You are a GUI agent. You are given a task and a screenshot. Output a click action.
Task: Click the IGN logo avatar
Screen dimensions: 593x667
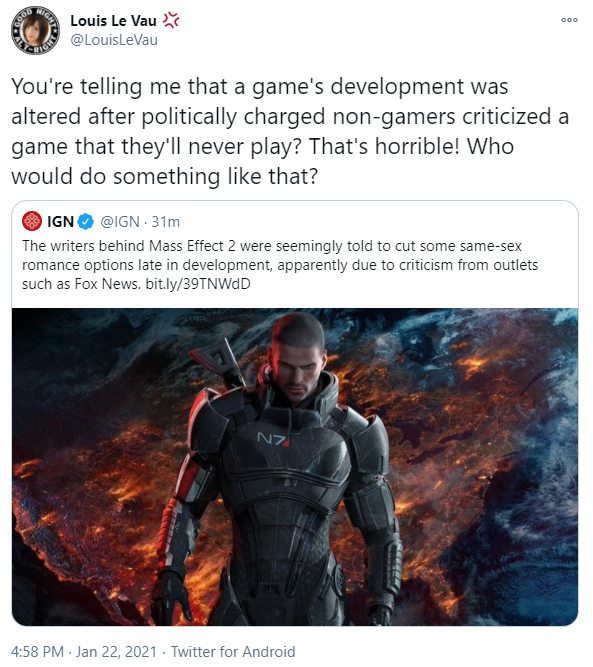tap(32, 222)
